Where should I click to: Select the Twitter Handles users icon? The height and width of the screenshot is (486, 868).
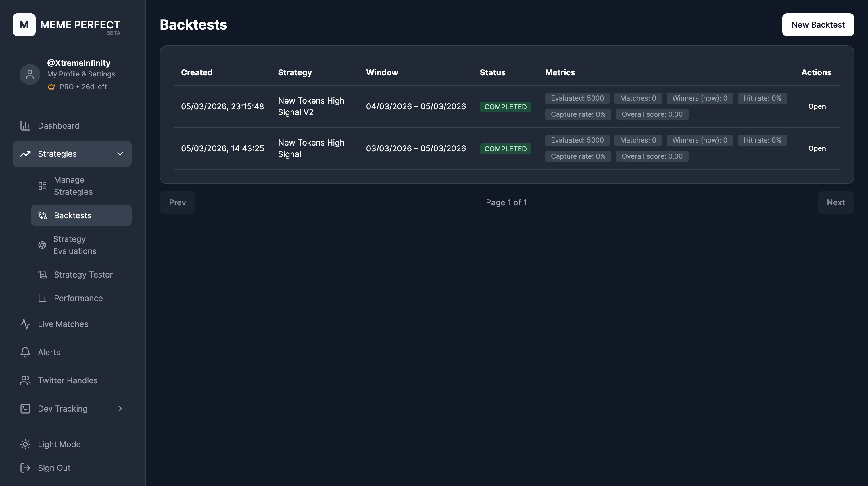pos(25,380)
